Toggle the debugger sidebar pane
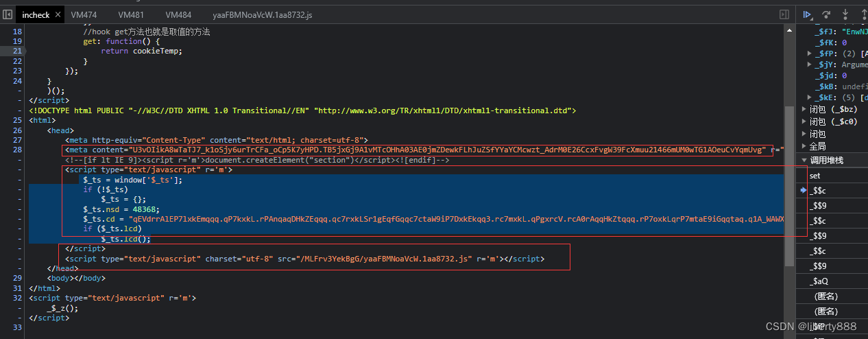The width and height of the screenshot is (868, 339). coord(784,14)
